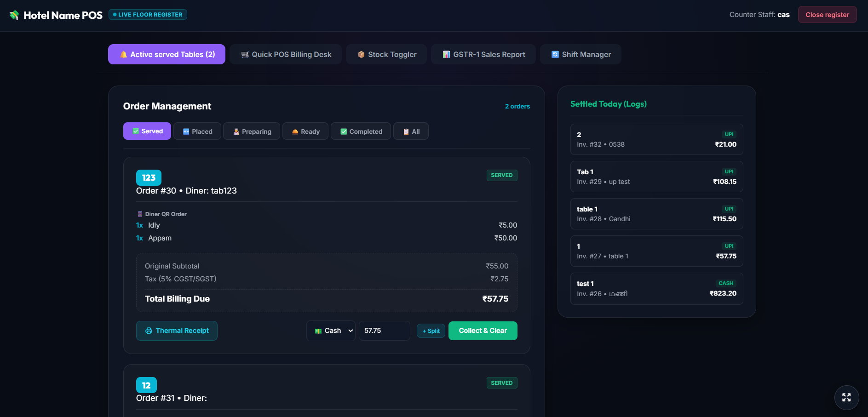Click the Order #30 Diner: tab123 heading
Screen dimensions: 868x417
tap(186, 191)
